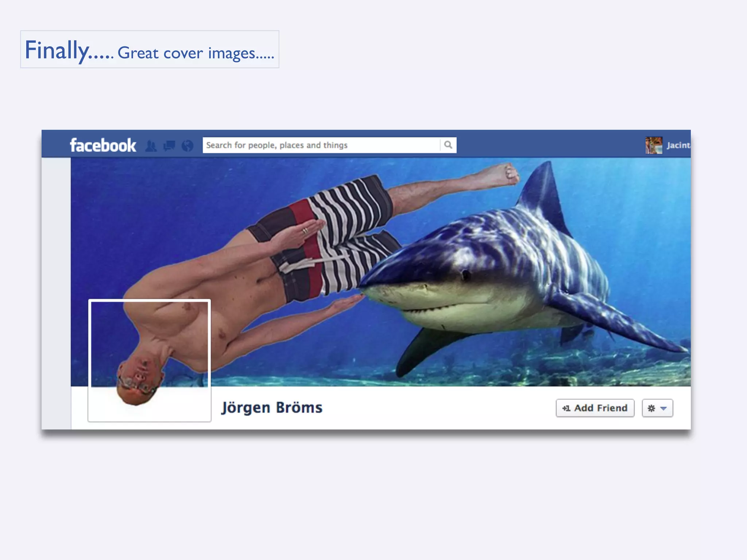Click the plus-person icon in Add Friend
Image resolution: width=747 pixels, height=560 pixels.
(x=566, y=408)
